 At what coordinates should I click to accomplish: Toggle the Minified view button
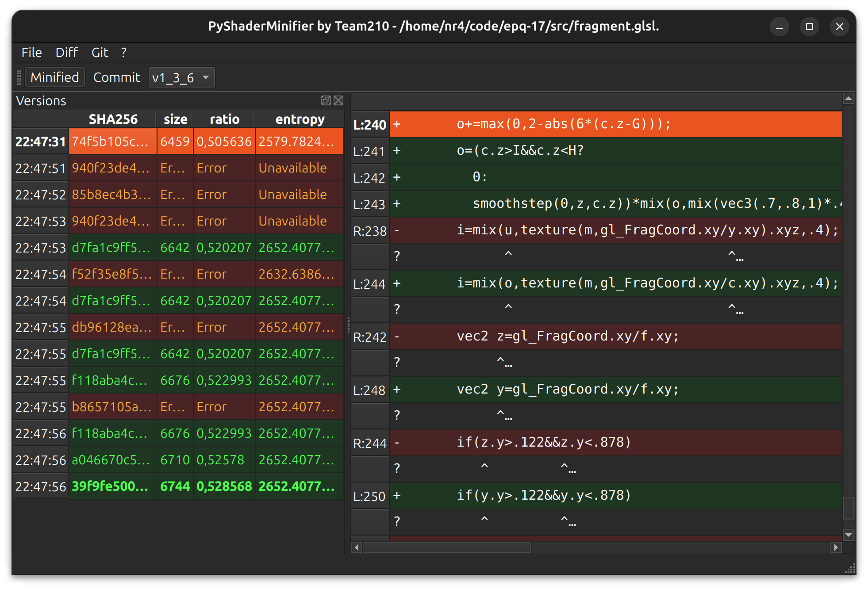point(55,77)
